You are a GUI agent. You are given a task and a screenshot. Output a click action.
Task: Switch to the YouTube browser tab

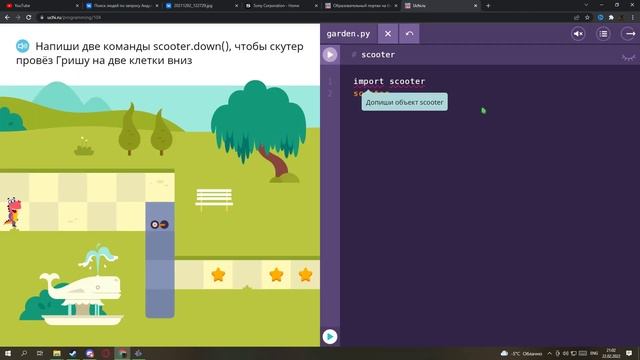[41, 6]
